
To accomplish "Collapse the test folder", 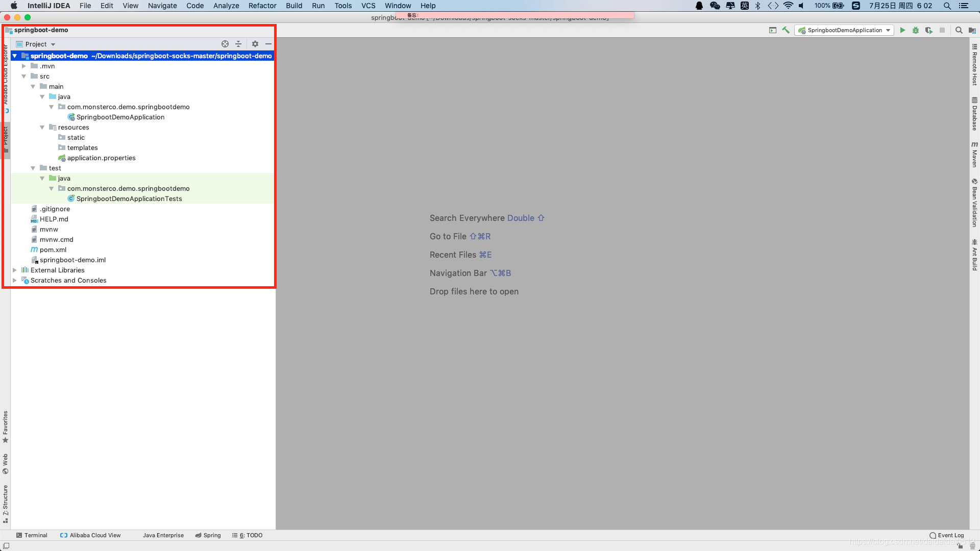I will tap(33, 168).
